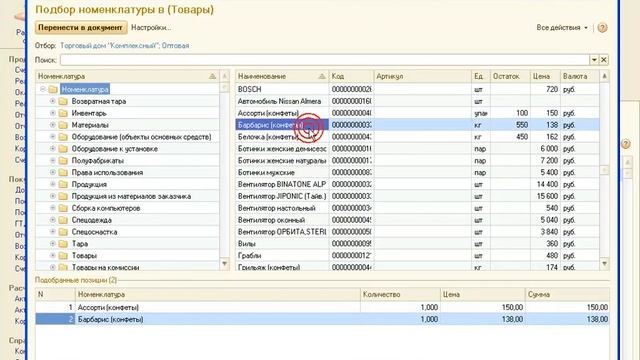
Task: Select the Сборка компьютеров folder icon
Action: tap(63, 208)
